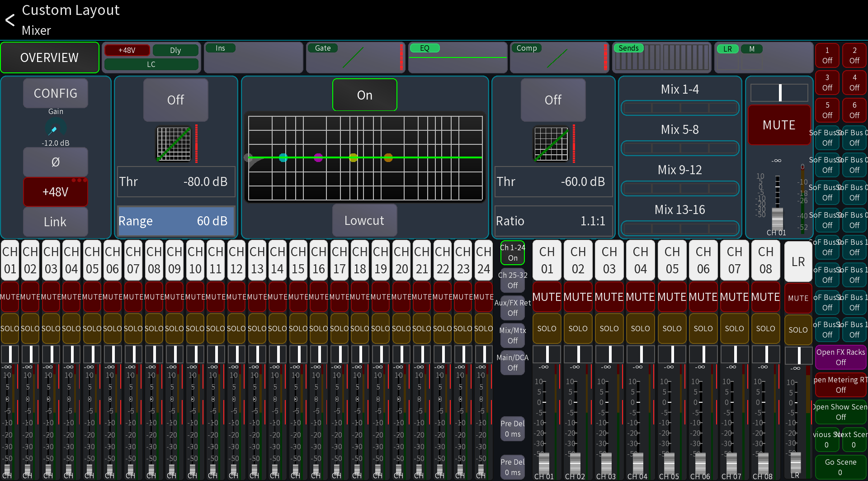This screenshot has width=868, height=481.
Task: Open the Sends meters panel
Action: 662,58
